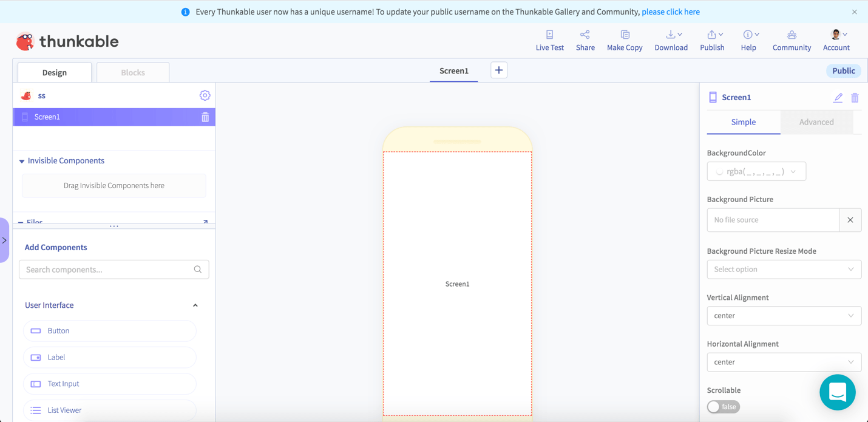This screenshot has width=868, height=422.
Task: Open Background Picture Resize Mode dropdown
Action: pyautogui.click(x=783, y=270)
